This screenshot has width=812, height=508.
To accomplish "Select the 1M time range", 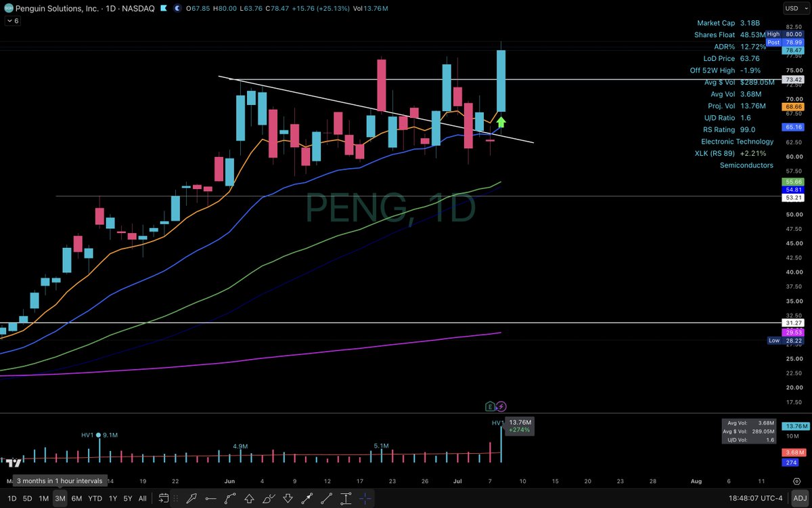I will tap(43, 499).
